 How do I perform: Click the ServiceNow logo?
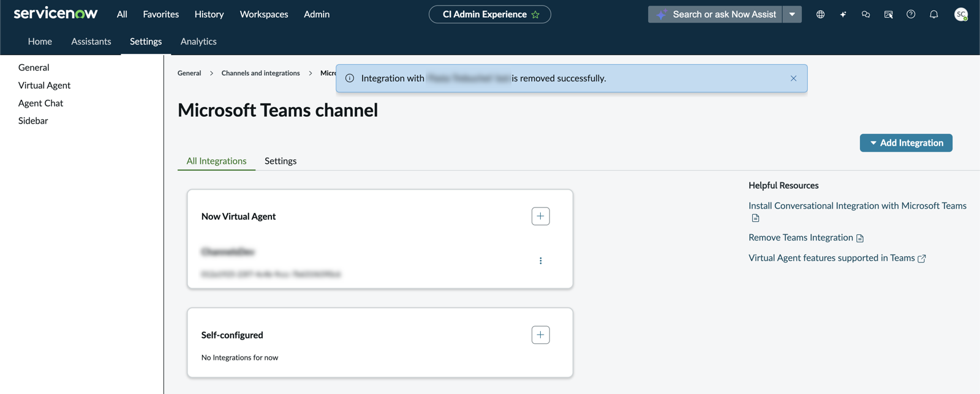tap(56, 13)
